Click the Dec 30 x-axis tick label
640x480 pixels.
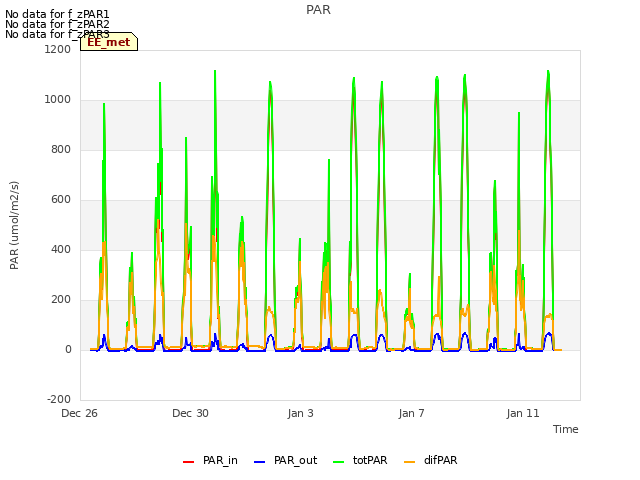(190, 413)
